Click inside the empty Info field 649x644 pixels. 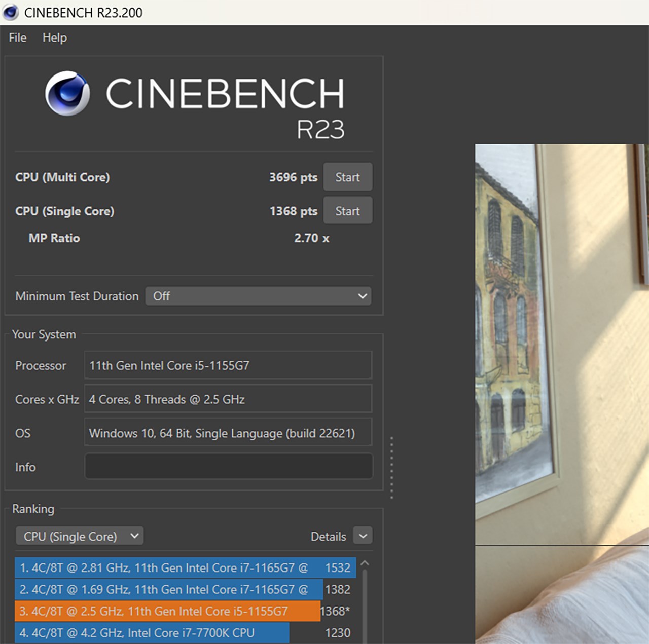(x=228, y=466)
